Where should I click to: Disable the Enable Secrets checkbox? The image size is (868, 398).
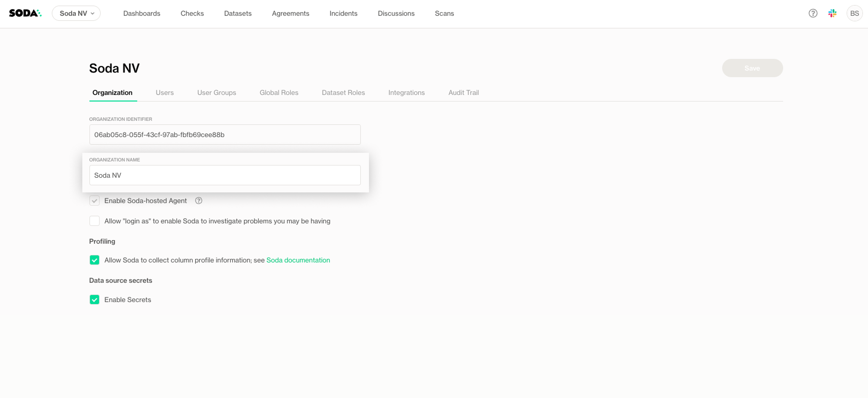click(x=95, y=300)
